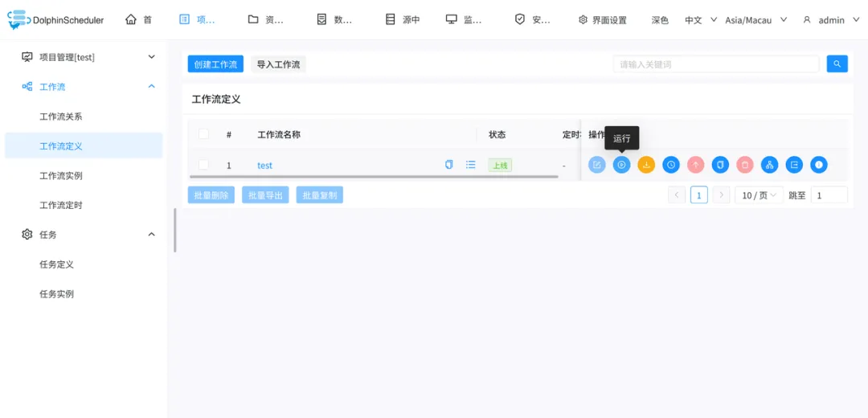Open the 10 / 页 page size dropdown
The height and width of the screenshot is (418, 868).
click(x=759, y=195)
